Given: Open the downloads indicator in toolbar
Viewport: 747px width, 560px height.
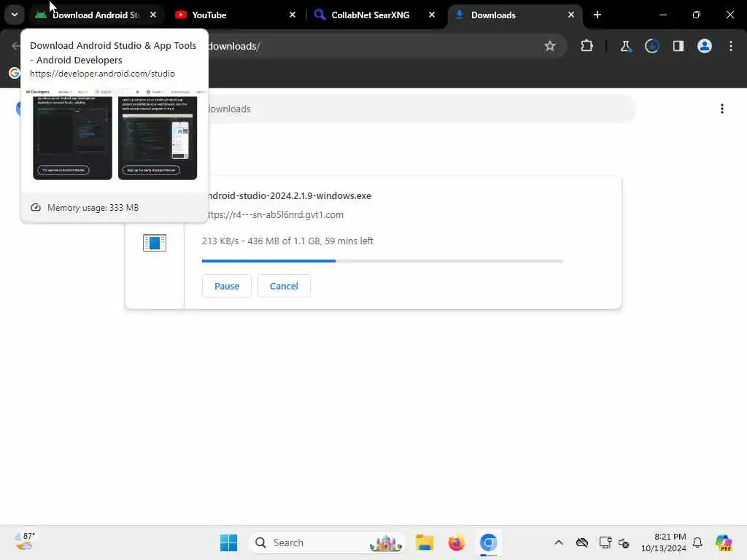Looking at the screenshot, I should coord(651,46).
